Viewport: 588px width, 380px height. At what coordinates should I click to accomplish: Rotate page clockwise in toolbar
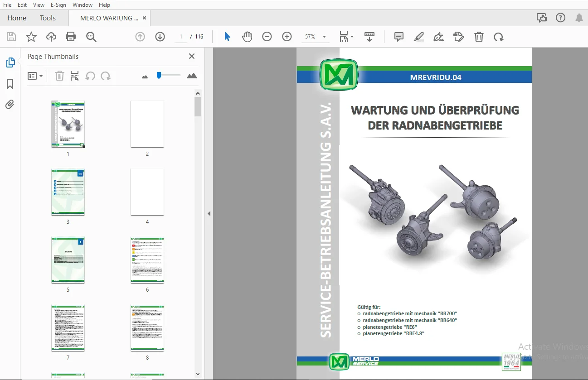pos(499,37)
